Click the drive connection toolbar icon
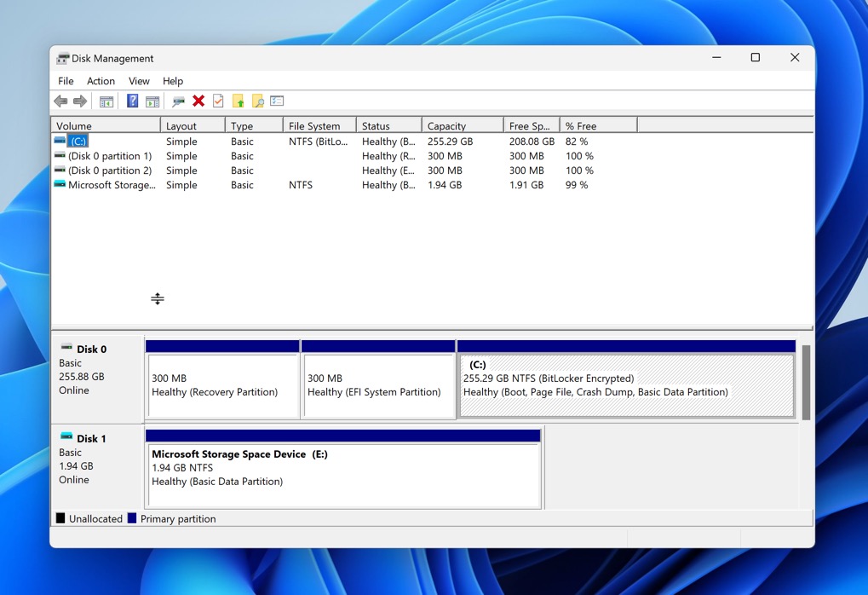This screenshot has height=595, width=868. [178, 101]
